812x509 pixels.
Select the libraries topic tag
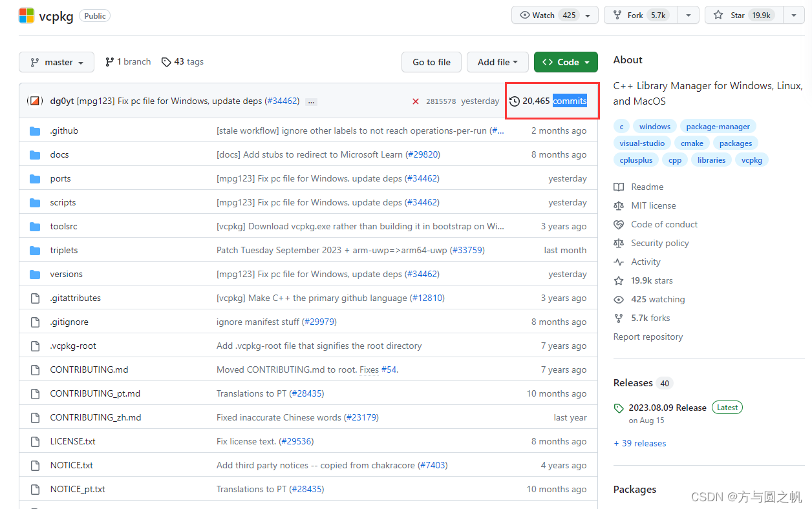711,160
